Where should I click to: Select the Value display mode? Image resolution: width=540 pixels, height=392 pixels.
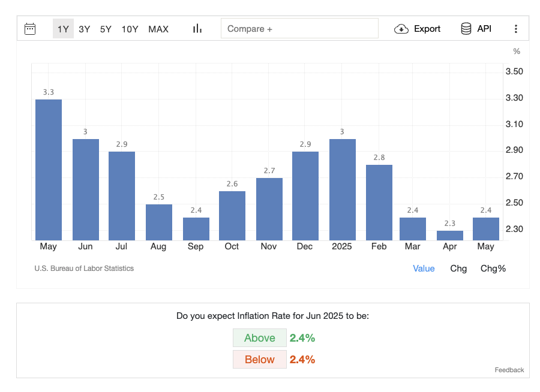pos(424,269)
